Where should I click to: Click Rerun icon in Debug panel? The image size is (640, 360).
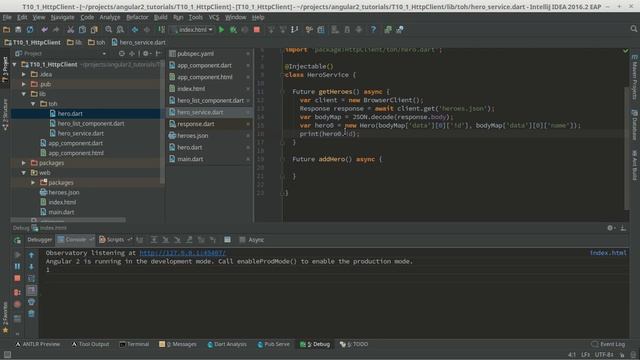coord(18,240)
